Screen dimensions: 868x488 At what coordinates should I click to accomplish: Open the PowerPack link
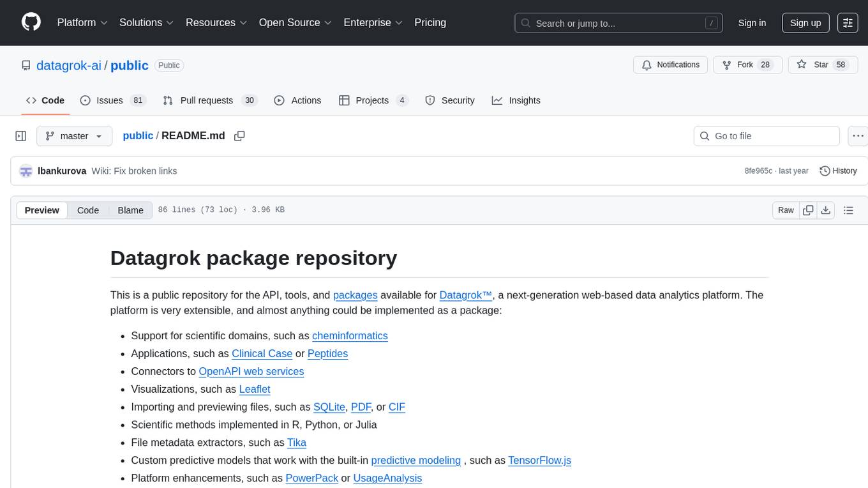coord(311,478)
